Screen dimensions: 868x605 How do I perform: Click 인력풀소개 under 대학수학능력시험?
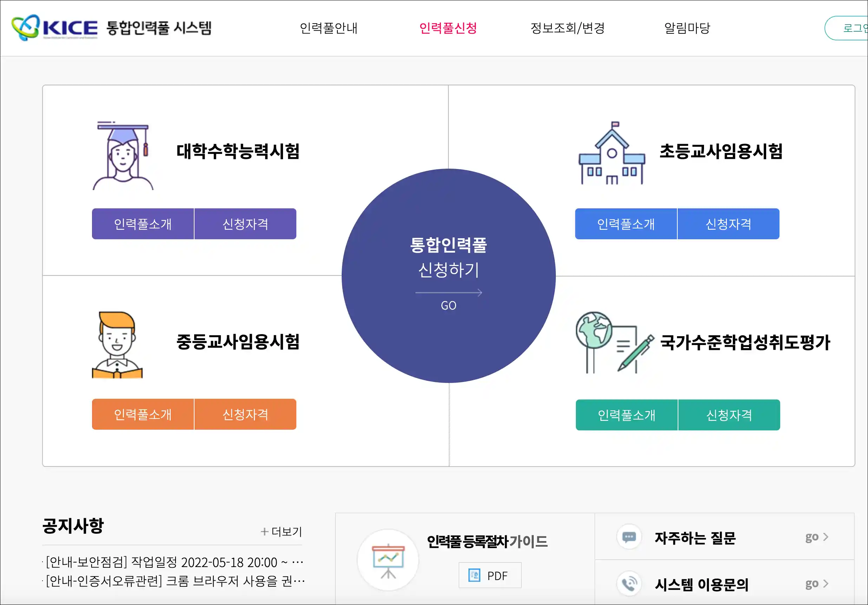(143, 224)
